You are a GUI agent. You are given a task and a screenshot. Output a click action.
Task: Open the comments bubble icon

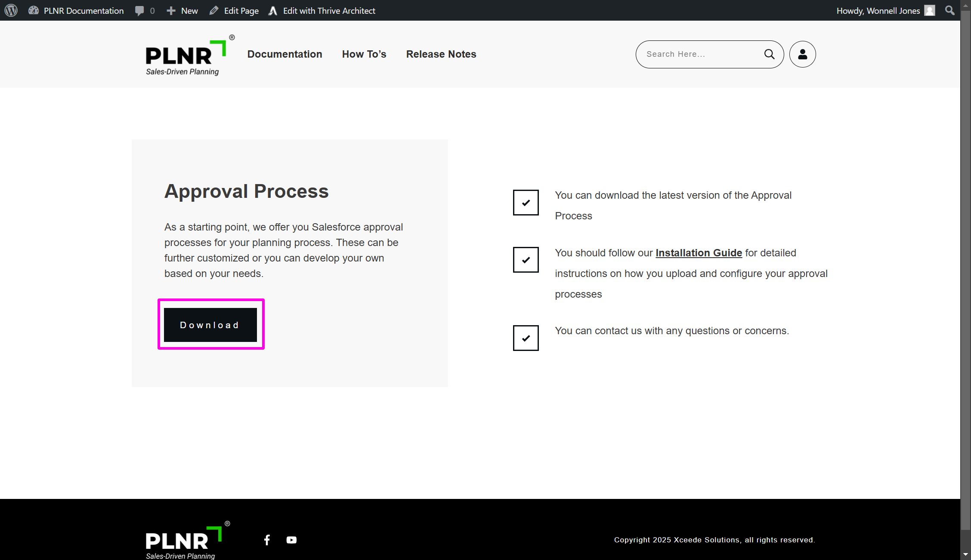click(139, 11)
